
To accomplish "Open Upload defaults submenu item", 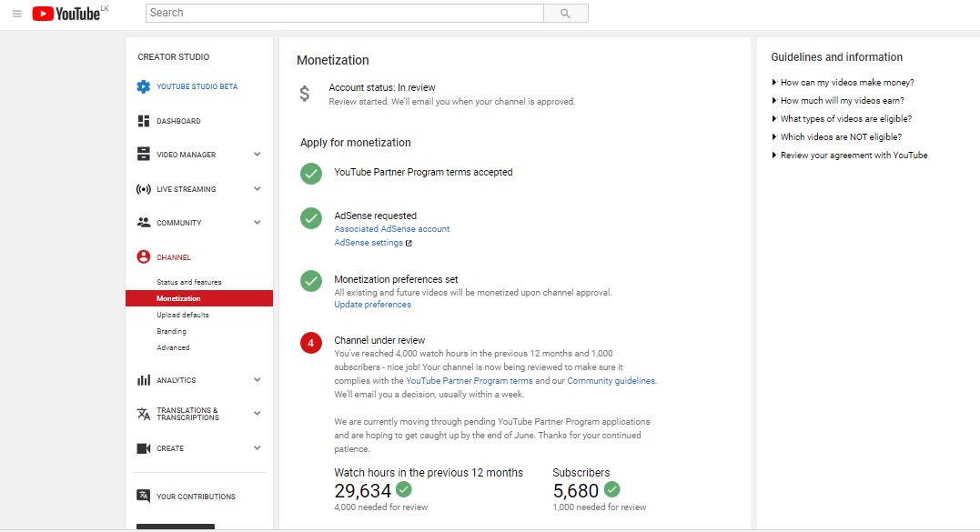I will [183, 315].
